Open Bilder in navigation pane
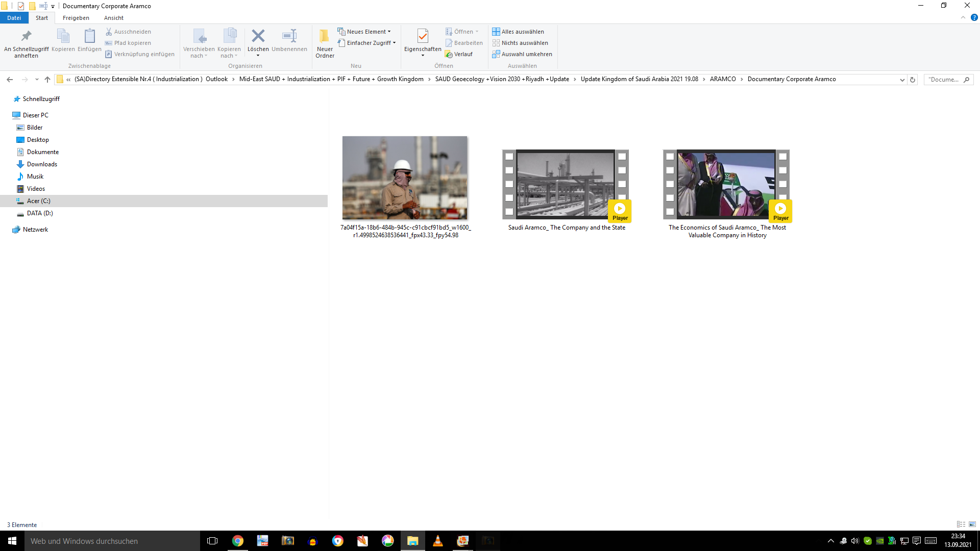980x551 pixels. point(35,128)
